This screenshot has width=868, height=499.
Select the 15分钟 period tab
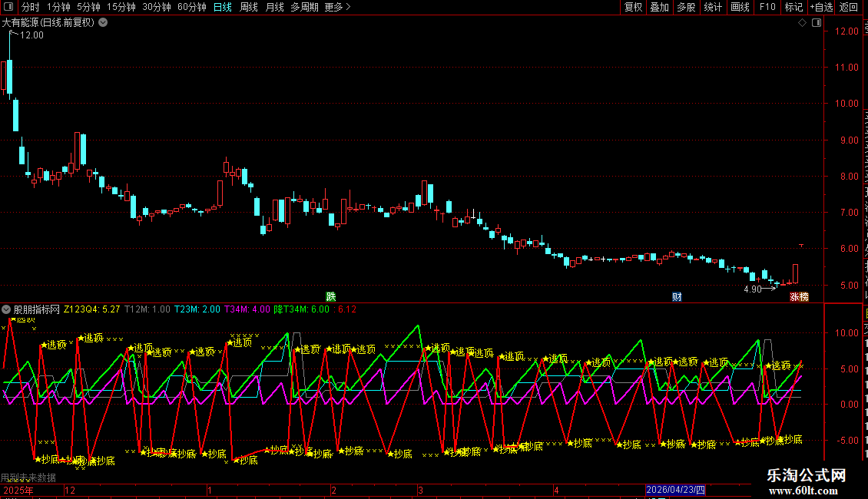pyautogui.click(x=121, y=7)
